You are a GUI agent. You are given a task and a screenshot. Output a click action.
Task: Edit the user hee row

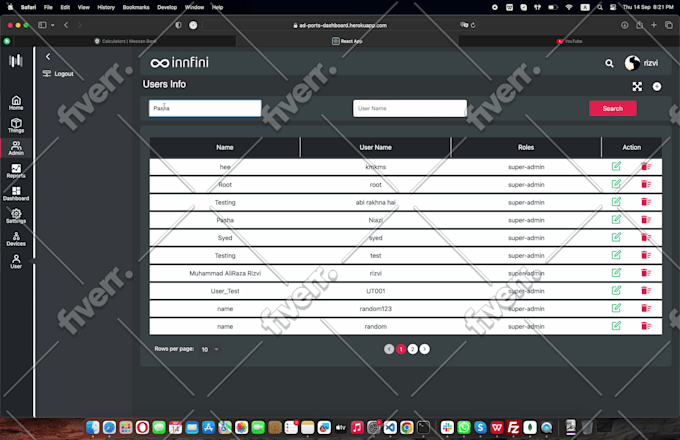pyautogui.click(x=616, y=166)
